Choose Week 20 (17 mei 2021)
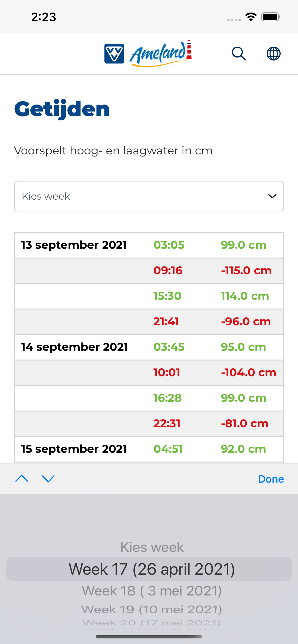Screen dimensions: 298x644 click(152, 623)
